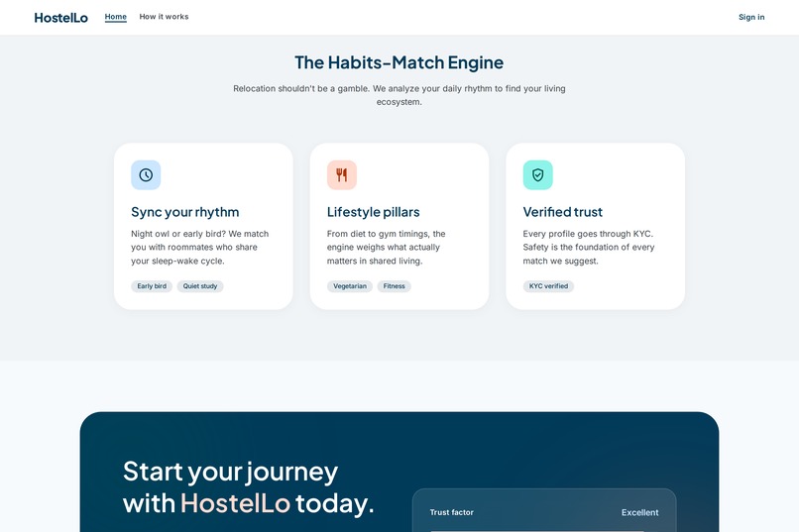
Task: Click the Sign in link
Action: click(x=751, y=17)
